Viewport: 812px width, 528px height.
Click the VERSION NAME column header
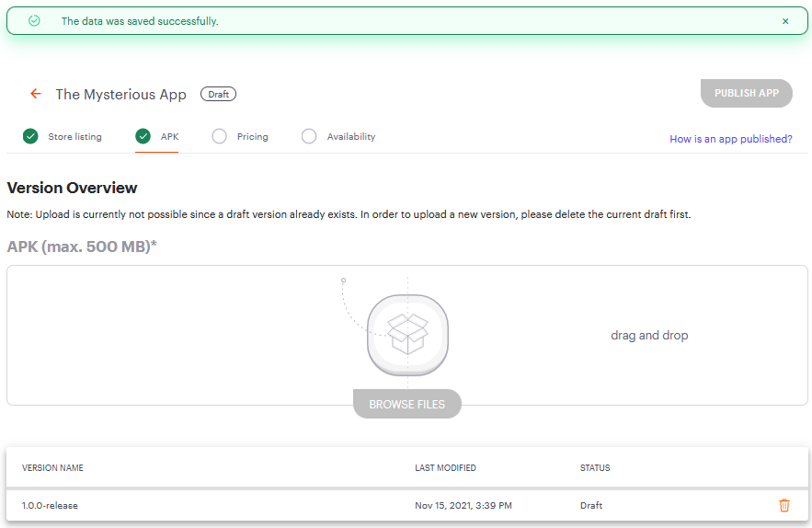tap(52, 468)
